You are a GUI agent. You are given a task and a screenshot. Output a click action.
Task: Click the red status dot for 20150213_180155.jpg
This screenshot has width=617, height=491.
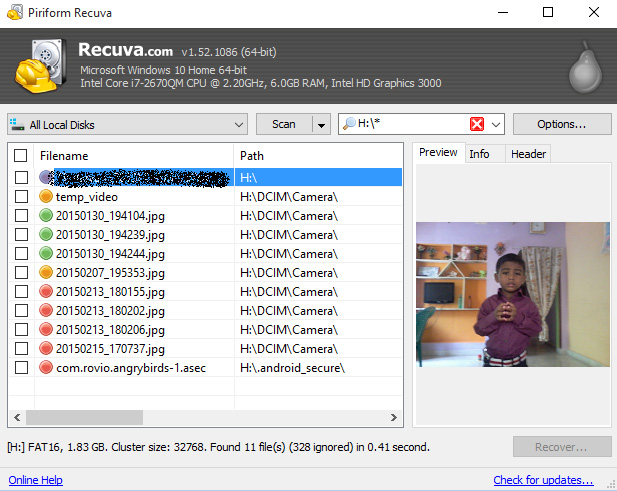(x=46, y=291)
